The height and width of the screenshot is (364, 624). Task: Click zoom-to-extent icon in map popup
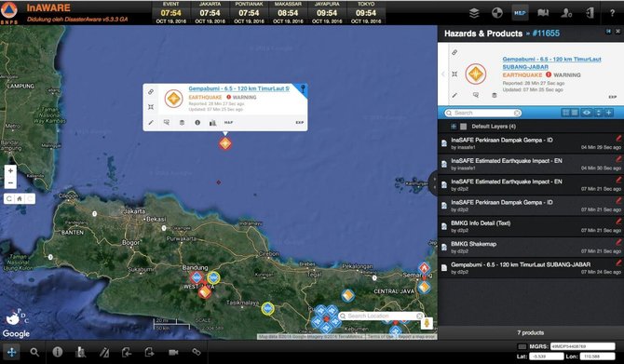pyautogui.click(x=151, y=107)
